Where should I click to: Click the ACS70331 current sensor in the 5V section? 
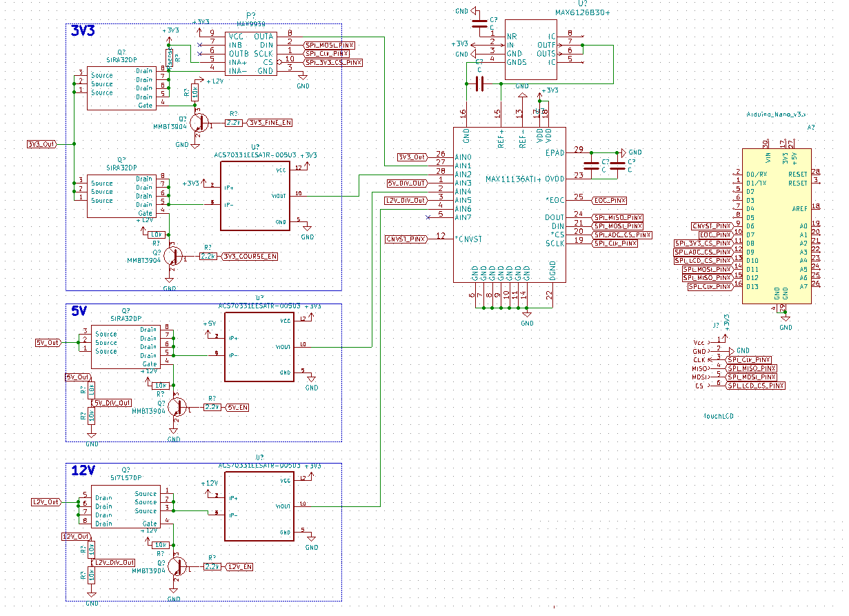coord(259,346)
